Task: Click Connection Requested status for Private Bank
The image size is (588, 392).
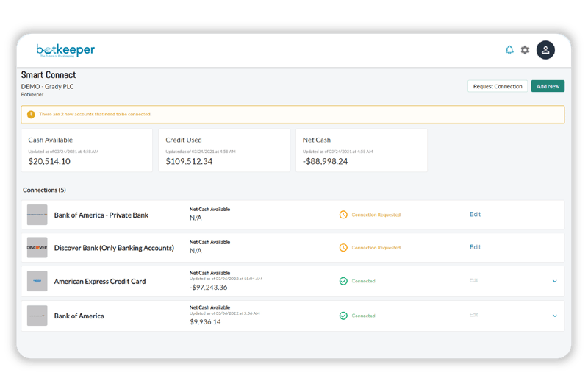Action: (376, 215)
